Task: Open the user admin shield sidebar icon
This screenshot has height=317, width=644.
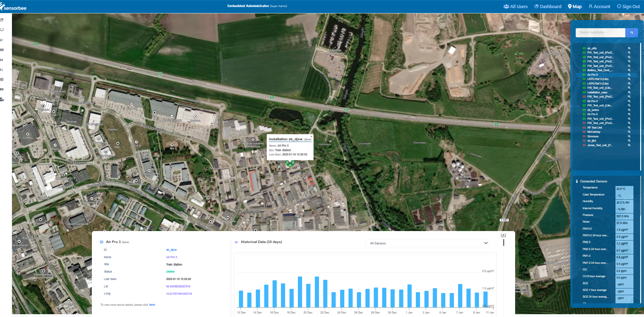Action: click(2, 99)
